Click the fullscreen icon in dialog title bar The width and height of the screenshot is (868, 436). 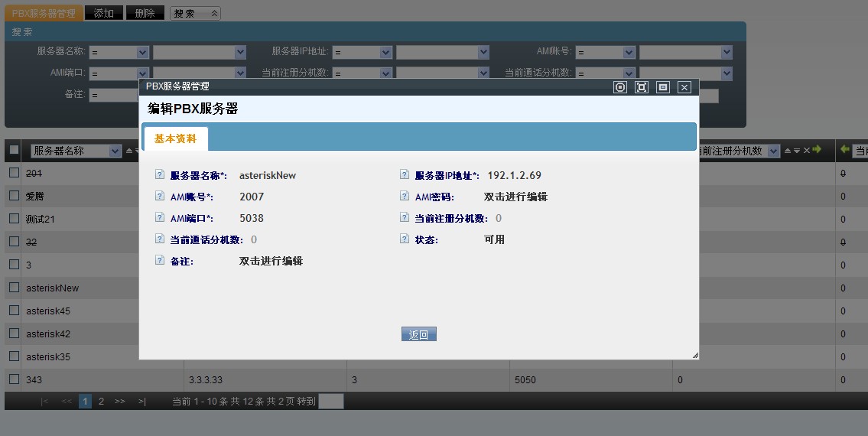pyautogui.click(x=642, y=87)
